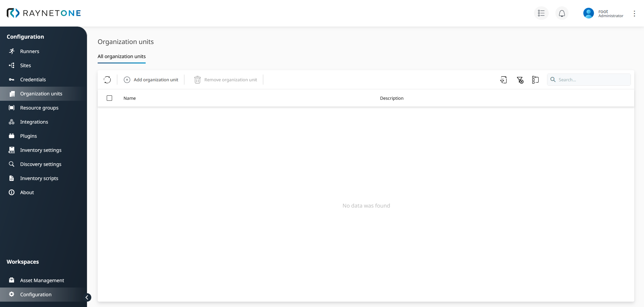Screen dimensions: 644x307
Task: Open Inventory scripts in the sidebar
Action: pyautogui.click(x=39, y=178)
